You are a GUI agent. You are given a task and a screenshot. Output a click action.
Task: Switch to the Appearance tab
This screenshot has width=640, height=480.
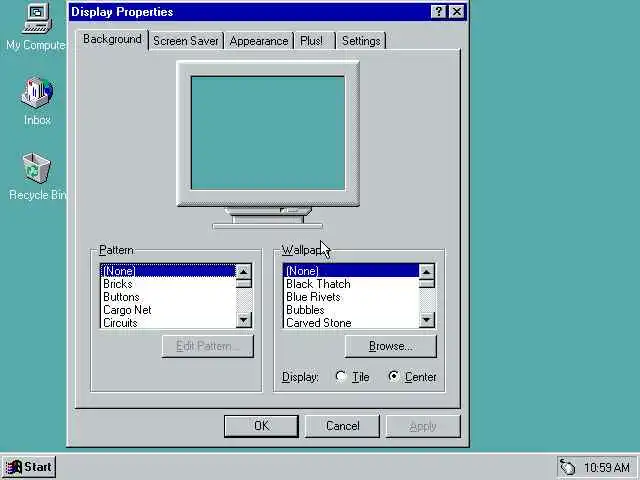(259, 41)
